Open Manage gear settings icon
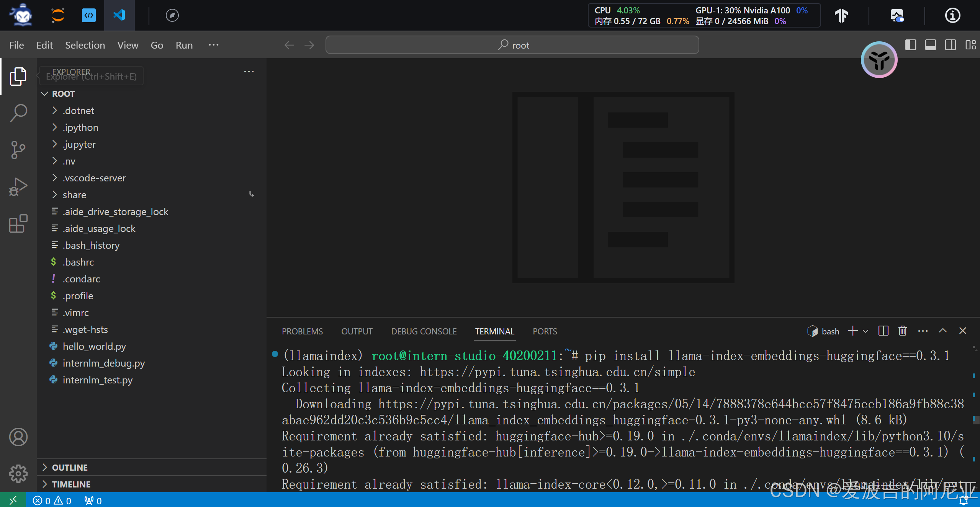Viewport: 980px width, 507px height. [x=18, y=474]
